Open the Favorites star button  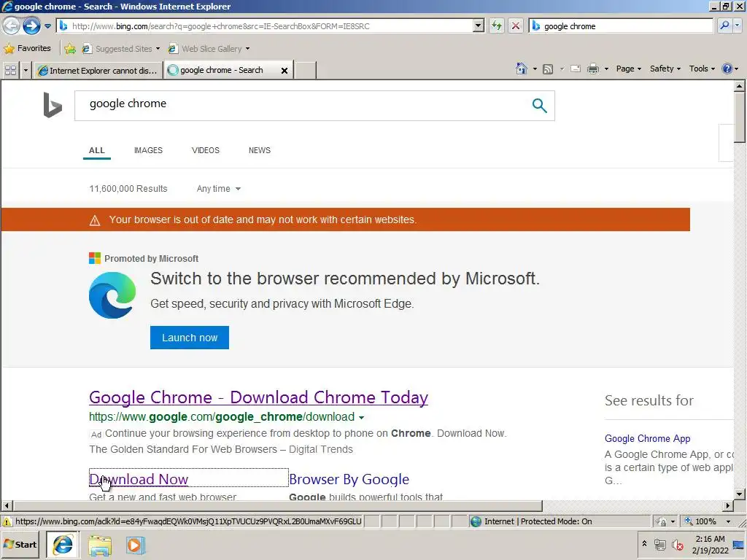tap(28, 48)
